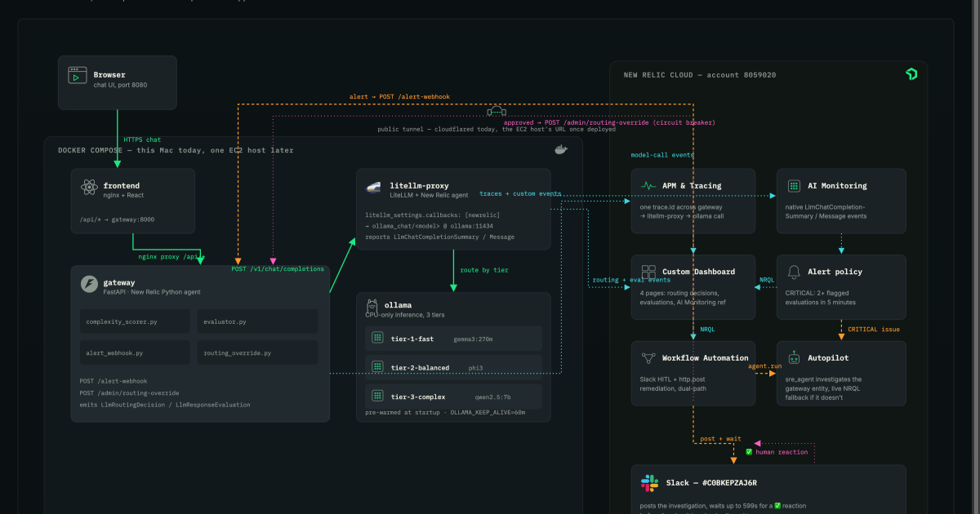This screenshot has height=514, width=980.
Task: Click 'FastAPI · New Relic Python agent' subtitle
Action: 152,291
